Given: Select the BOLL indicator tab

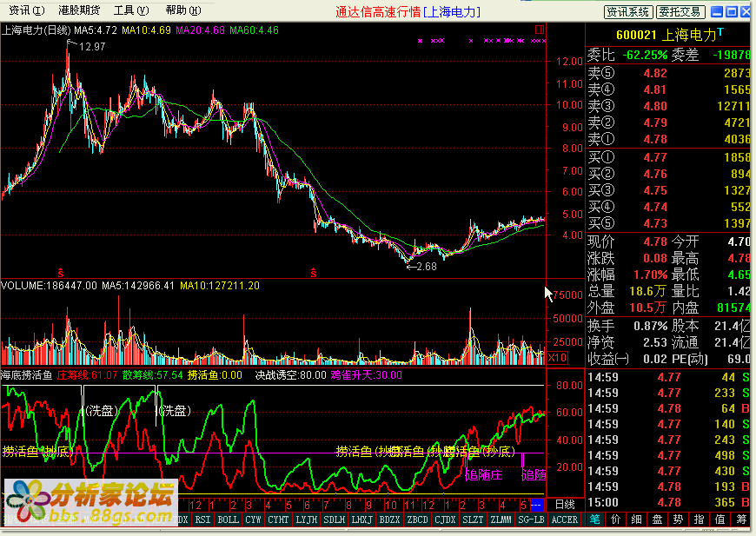Looking at the screenshot, I should (228, 519).
